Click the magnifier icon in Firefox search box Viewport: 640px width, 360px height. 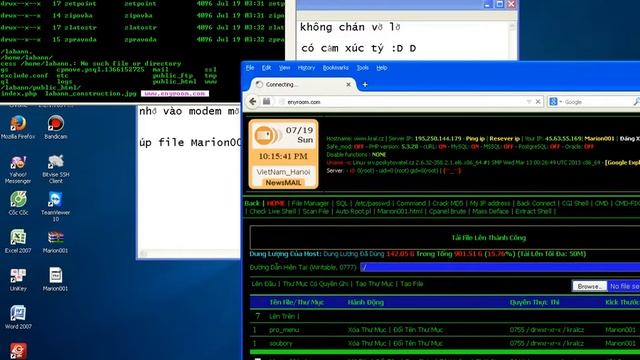(x=636, y=102)
